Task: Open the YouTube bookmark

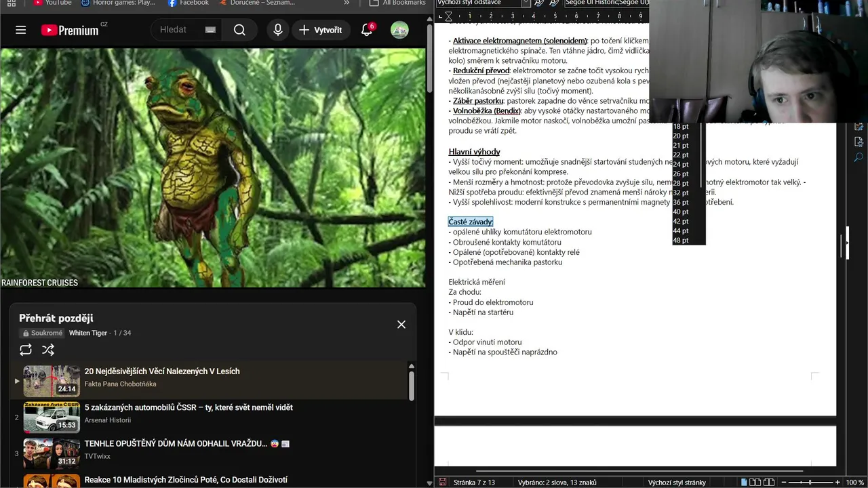Action: point(53,3)
